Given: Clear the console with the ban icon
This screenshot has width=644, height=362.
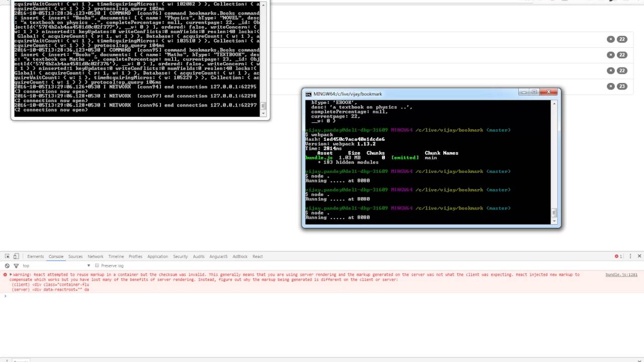Looking at the screenshot, I should (7, 265).
